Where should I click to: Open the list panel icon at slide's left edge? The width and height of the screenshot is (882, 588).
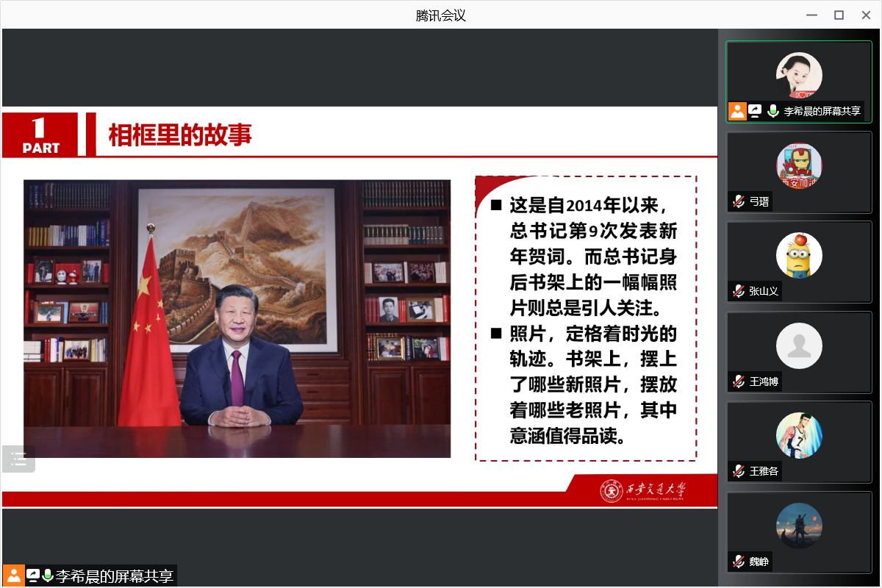point(18,459)
